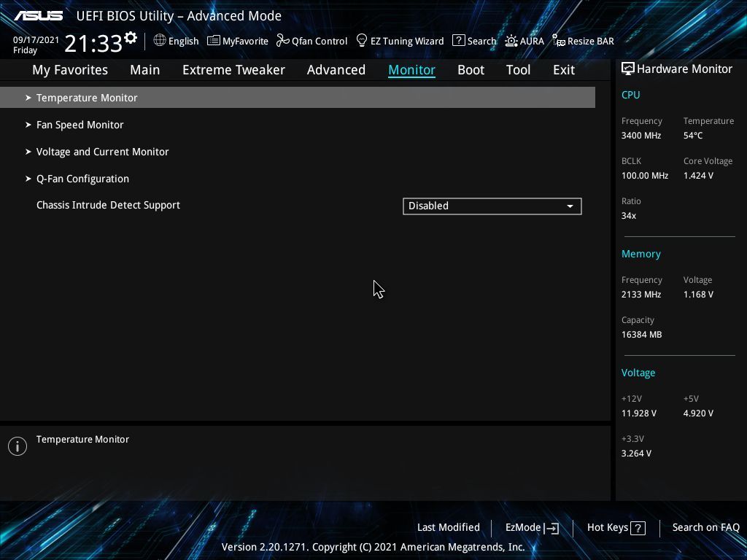The width and height of the screenshot is (747, 560).
Task: Expand the Temperature Monitor arrow
Action: [28, 98]
